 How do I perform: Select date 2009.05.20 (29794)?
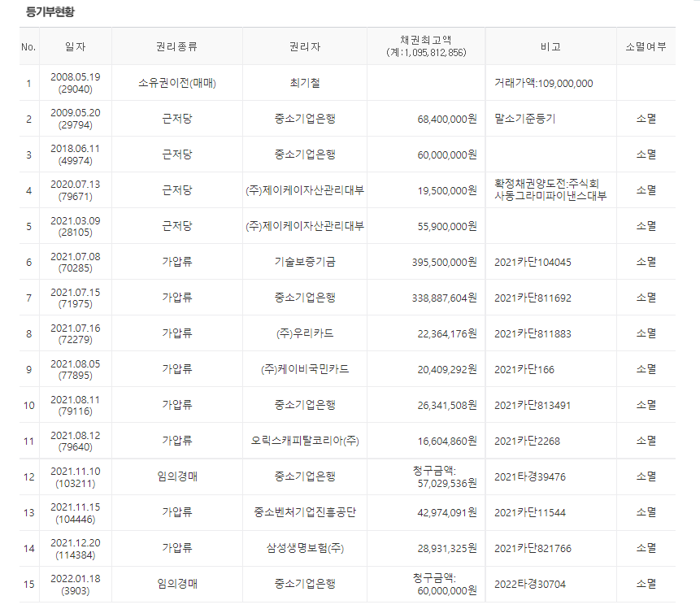75,119
